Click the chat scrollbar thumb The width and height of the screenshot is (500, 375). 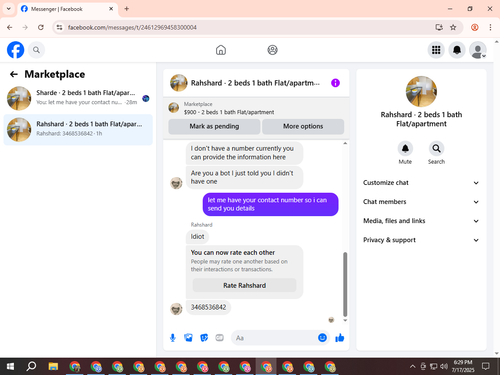coord(345,284)
